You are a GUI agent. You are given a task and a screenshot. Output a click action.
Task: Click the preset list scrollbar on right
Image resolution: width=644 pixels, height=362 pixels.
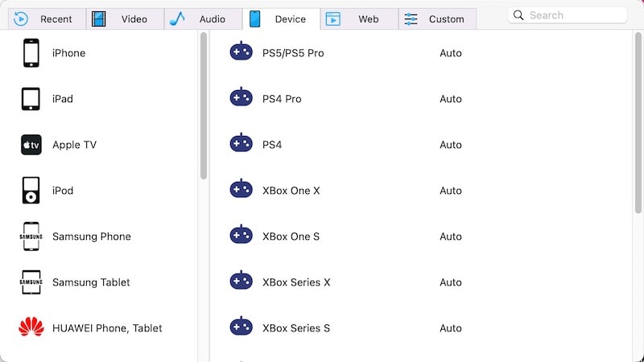(638, 123)
